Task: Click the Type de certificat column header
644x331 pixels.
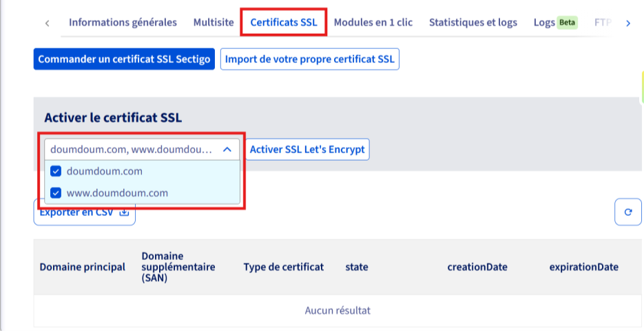Action: click(283, 267)
